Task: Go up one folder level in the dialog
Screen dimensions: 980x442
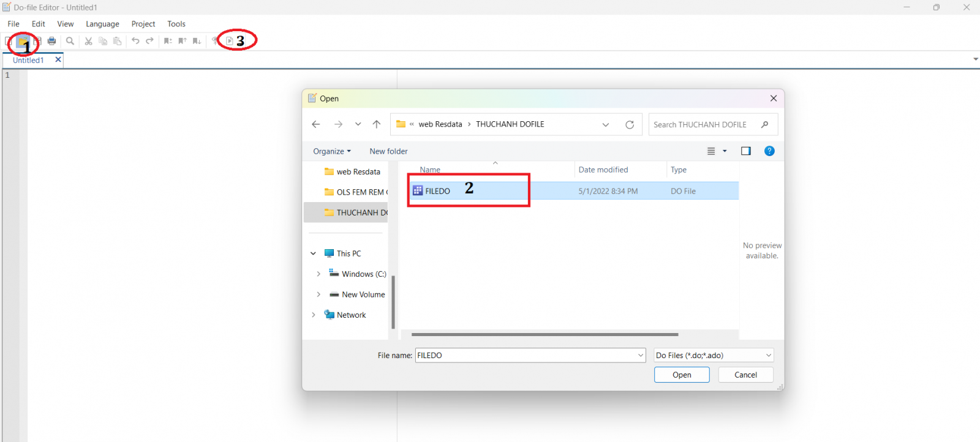Action: pos(377,124)
